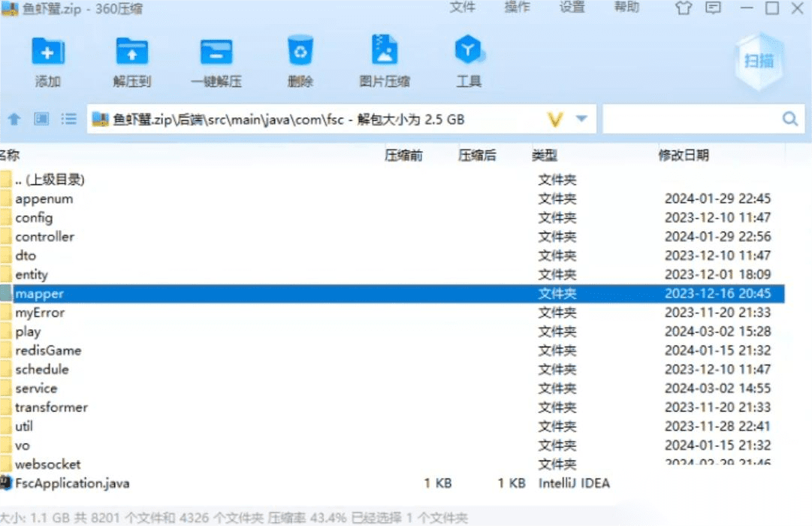Select the service folder
The image size is (812, 526).
click(x=392, y=388)
